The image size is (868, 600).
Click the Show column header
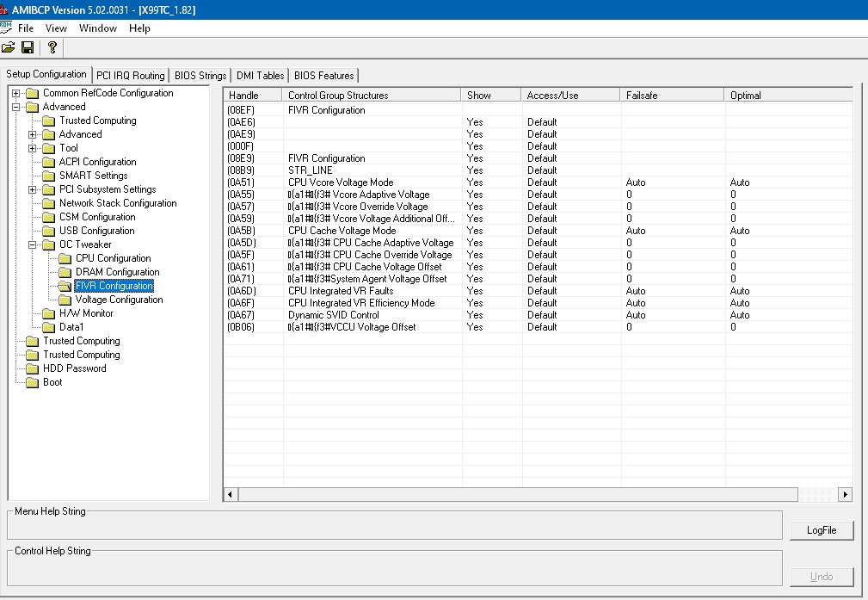[490, 96]
